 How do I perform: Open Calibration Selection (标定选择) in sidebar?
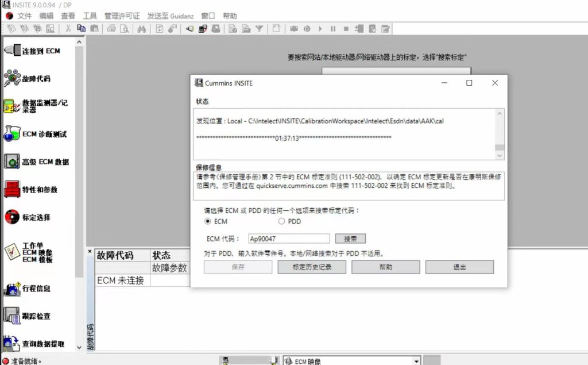click(x=28, y=217)
